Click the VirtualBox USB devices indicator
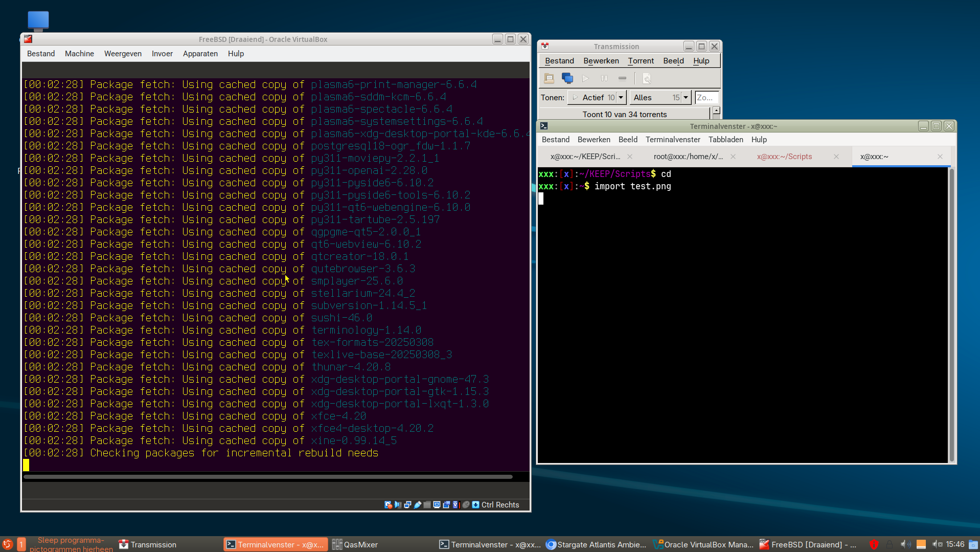This screenshot has height=552, width=980. (x=417, y=505)
